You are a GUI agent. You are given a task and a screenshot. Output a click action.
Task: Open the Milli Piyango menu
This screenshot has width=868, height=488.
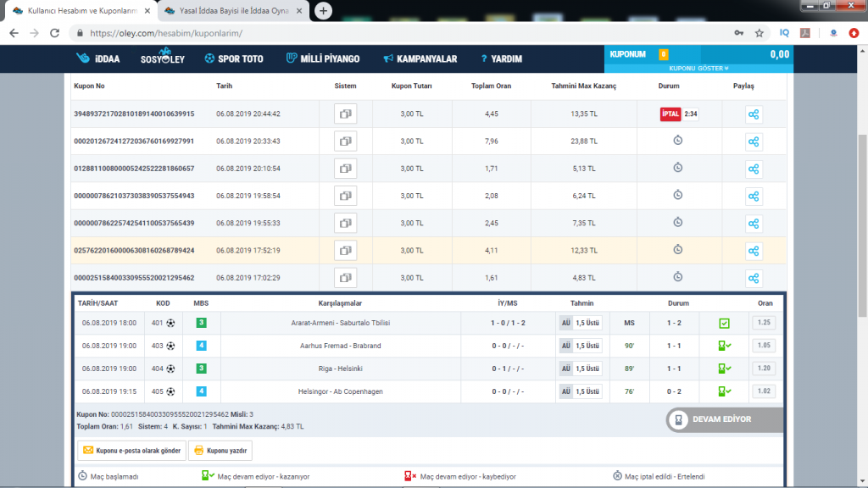(322, 59)
